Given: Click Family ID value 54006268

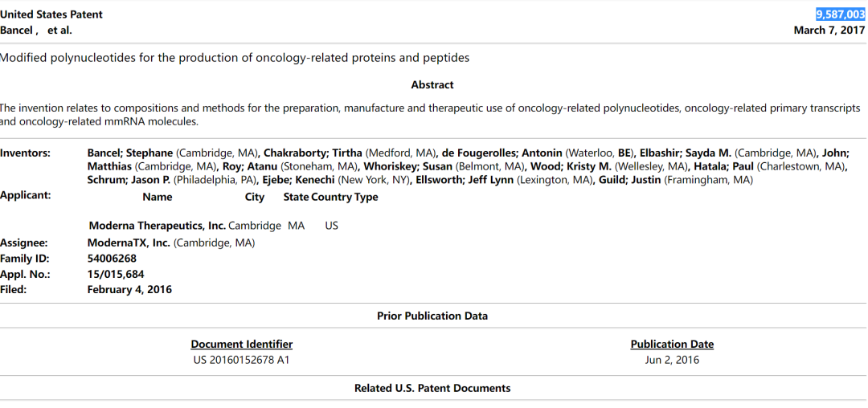Looking at the screenshot, I should [x=112, y=259].
